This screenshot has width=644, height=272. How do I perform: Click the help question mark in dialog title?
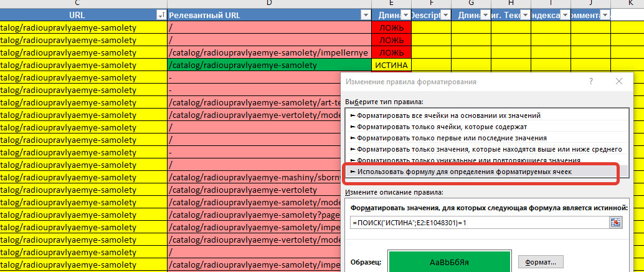coord(590,82)
